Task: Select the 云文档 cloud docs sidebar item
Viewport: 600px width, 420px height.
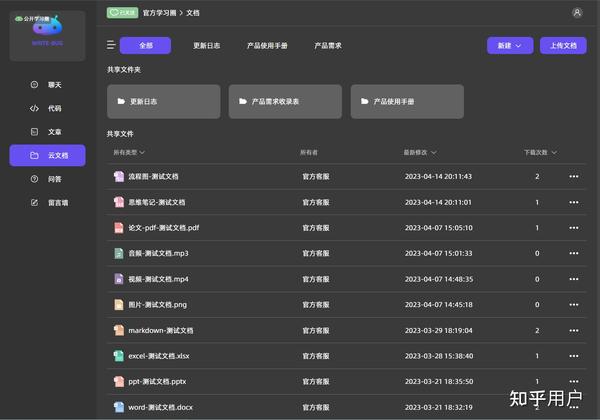Action: (47, 155)
